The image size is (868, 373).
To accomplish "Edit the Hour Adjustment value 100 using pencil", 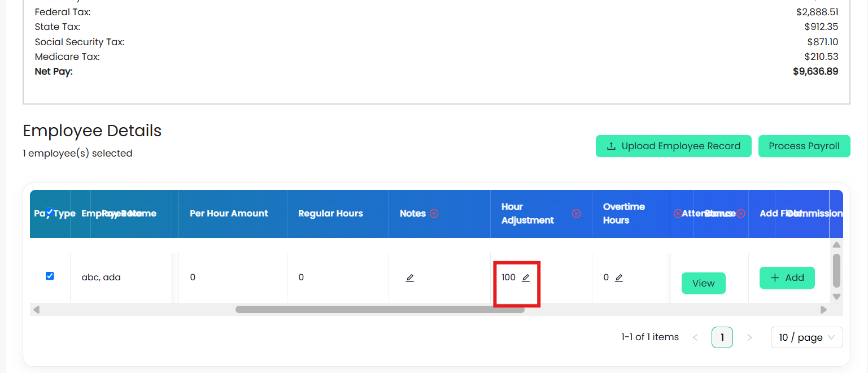I will tap(526, 278).
